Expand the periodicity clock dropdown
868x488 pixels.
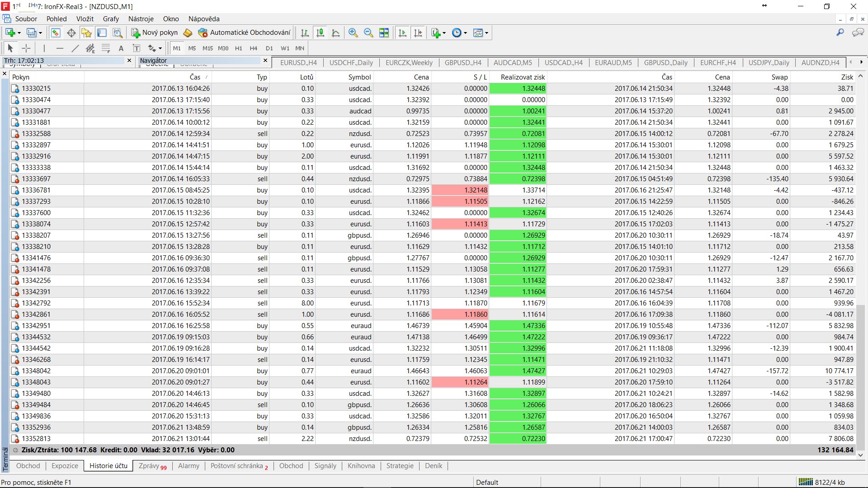point(465,33)
